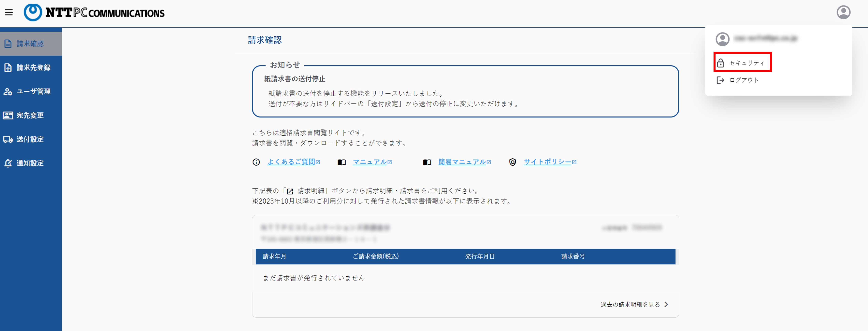Image resolution: width=868 pixels, height=331 pixels.
Task: Open the user account avatar icon
Action: (x=843, y=12)
